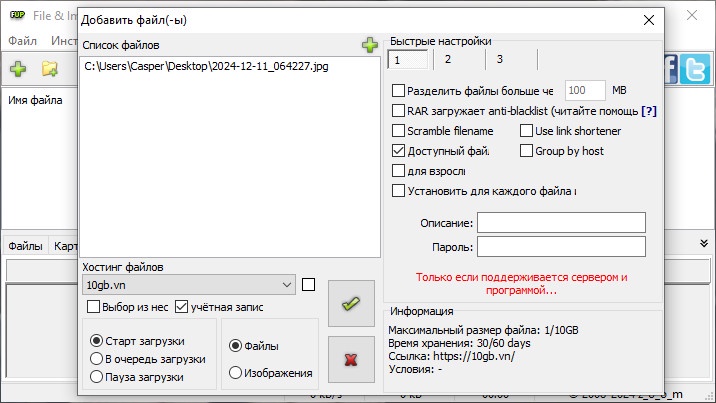The width and height of the screenshot is (716, 403).
Task: Confirm with the green checkmark button
Action: 351,304
